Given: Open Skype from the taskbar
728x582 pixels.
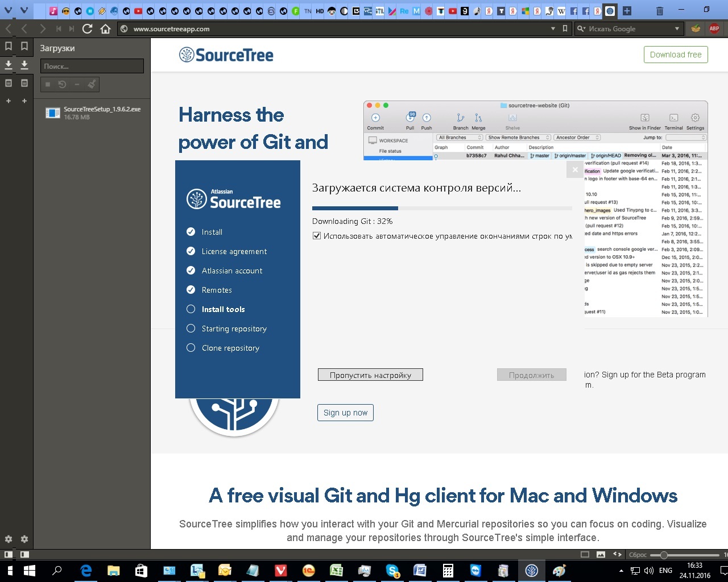Looking at the screenshot, I should pos(392,571).
